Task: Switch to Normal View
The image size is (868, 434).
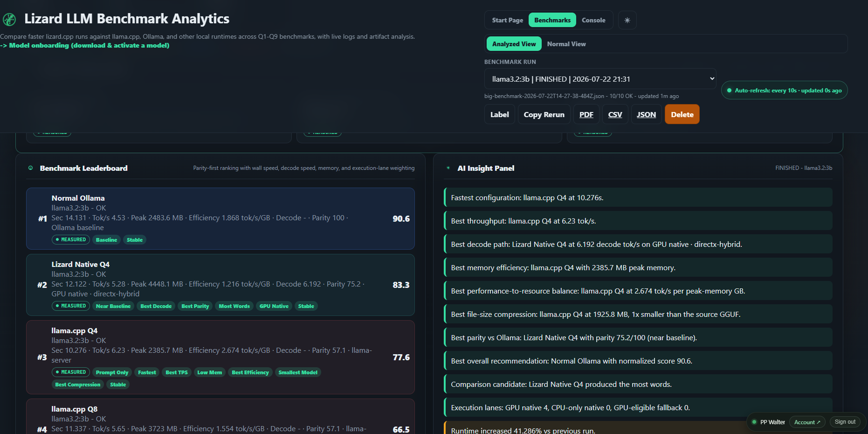Action: tap(566, 44)
